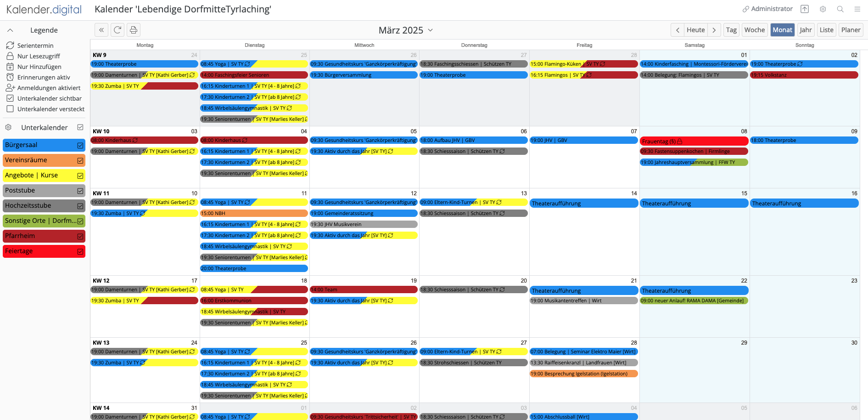
Task: Switch to Liste view
Action: [x=826, y=30]
